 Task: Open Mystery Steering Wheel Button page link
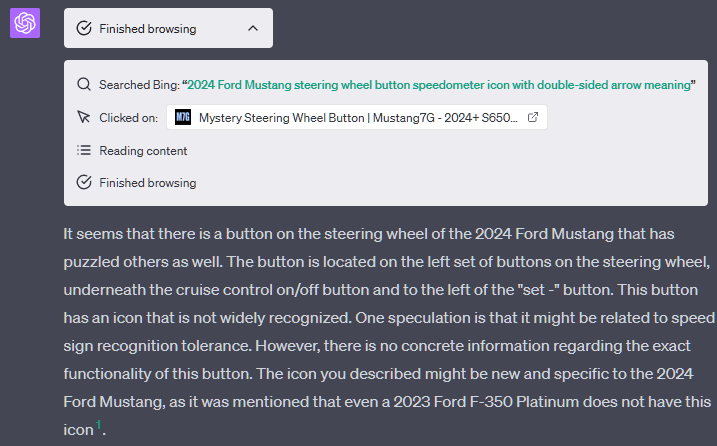tap(358, 118)
